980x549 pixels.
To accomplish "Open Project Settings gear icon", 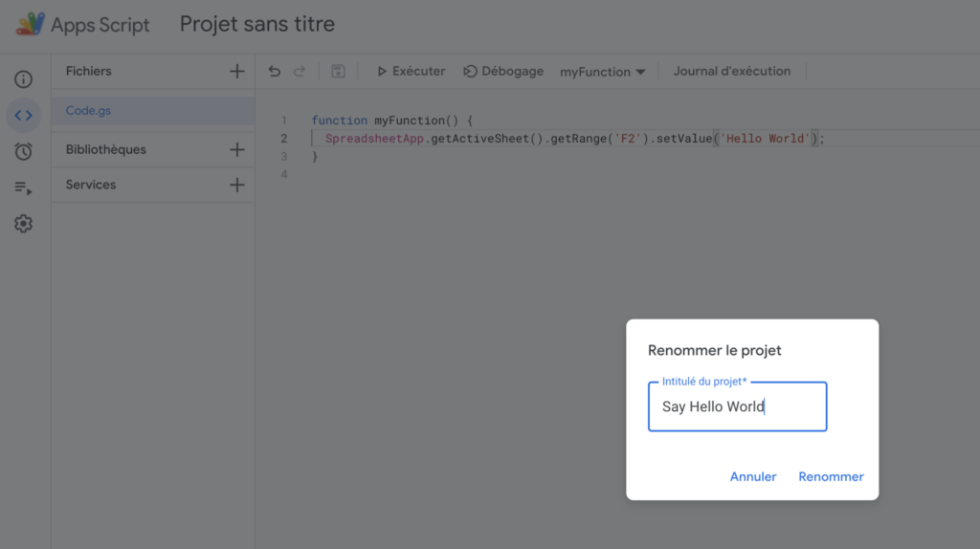I will click(x=23, y=224).
